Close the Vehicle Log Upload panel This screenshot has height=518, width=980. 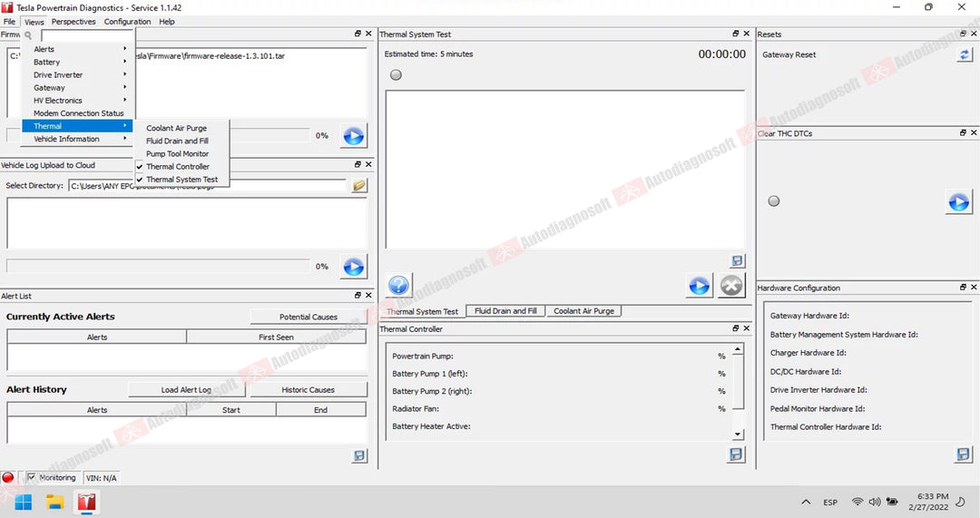pyautogui.click(x=368, y=164)
